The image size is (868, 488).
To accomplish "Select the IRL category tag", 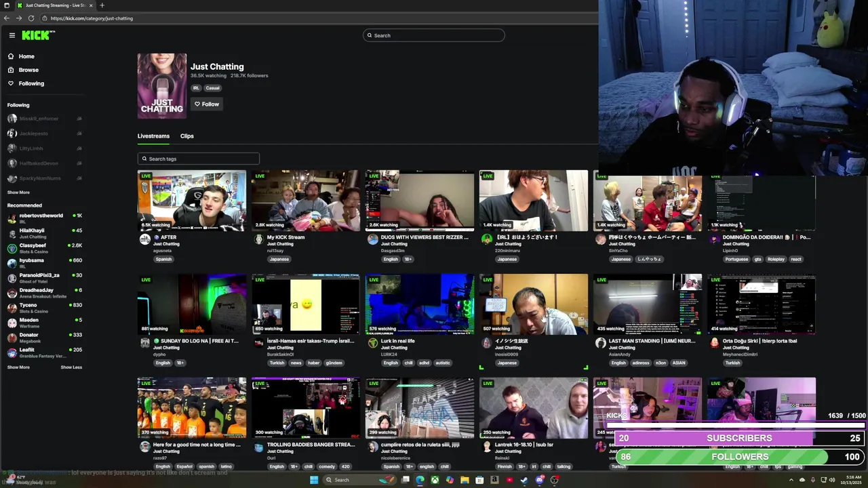I will point(196,88).
